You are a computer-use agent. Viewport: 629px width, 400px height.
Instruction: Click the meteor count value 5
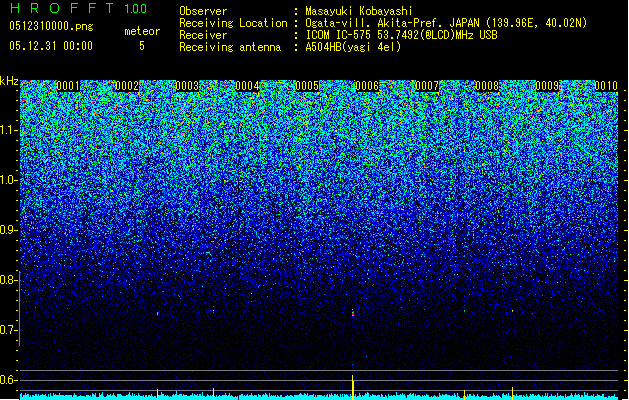pos(142,46)
